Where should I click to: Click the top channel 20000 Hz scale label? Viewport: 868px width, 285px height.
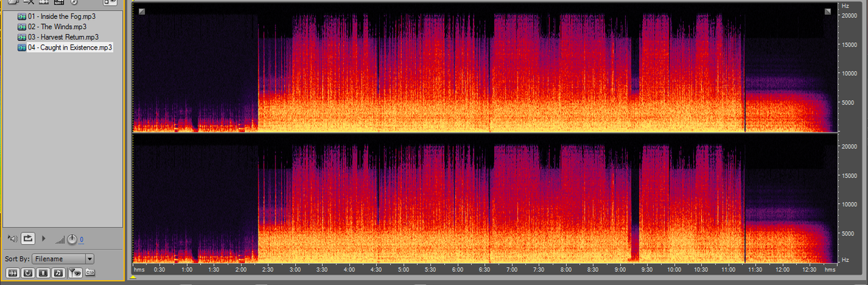[850, 16]
